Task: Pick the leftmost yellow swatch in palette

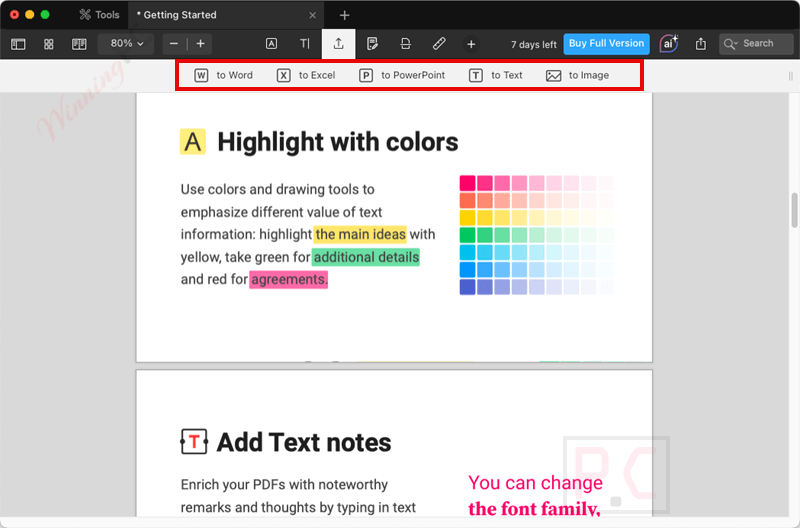Action: coord(467,218)
